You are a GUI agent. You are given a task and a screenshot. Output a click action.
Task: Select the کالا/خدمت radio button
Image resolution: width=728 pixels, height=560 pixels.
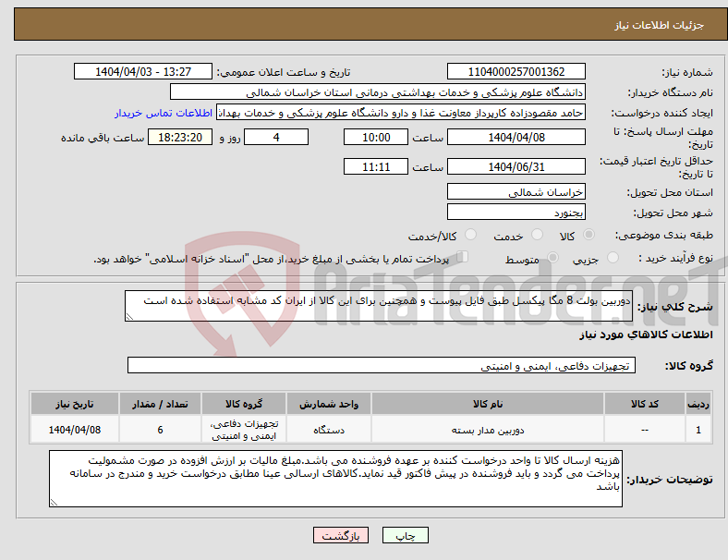[470, 235]
